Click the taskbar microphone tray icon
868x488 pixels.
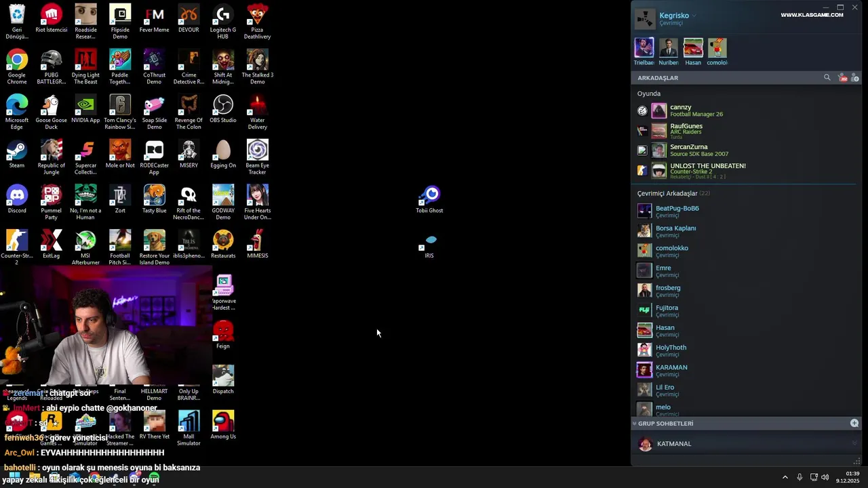tap(800, 477)
